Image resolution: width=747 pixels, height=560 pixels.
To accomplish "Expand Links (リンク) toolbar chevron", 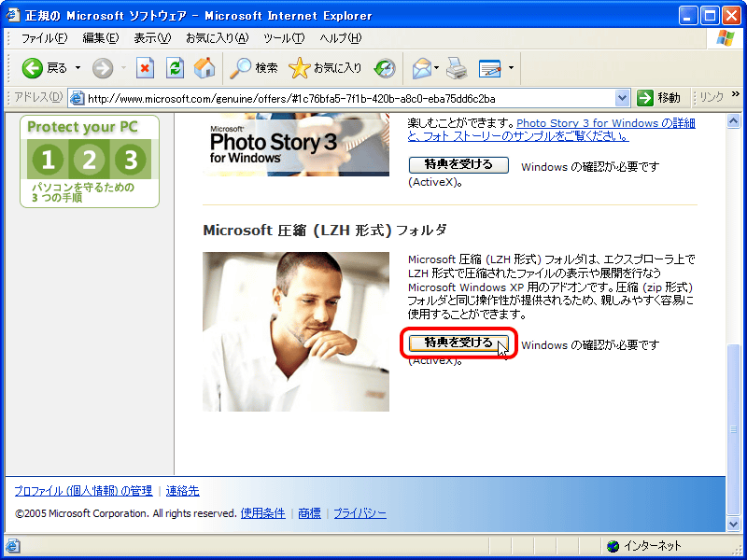I will point(736,94).
